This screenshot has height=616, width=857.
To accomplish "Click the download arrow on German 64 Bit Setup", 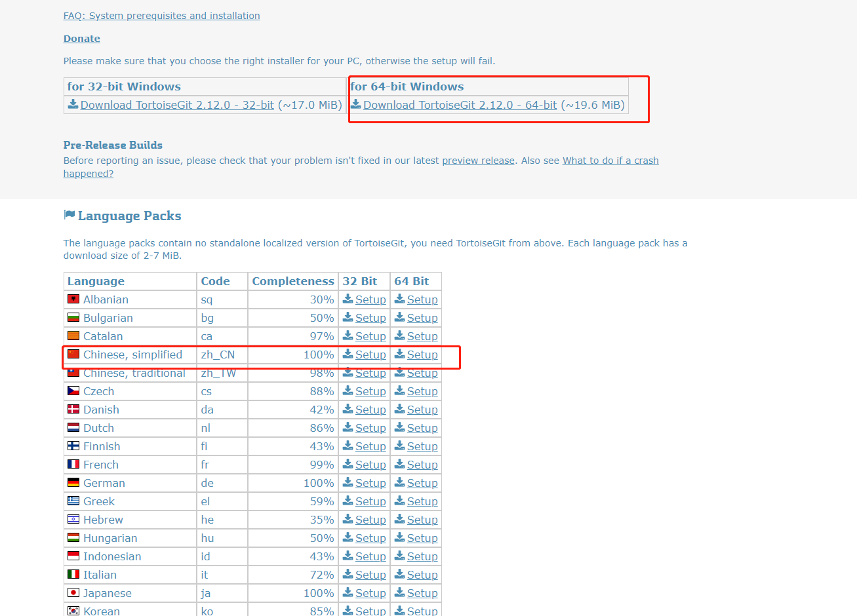I will point(398,482).
